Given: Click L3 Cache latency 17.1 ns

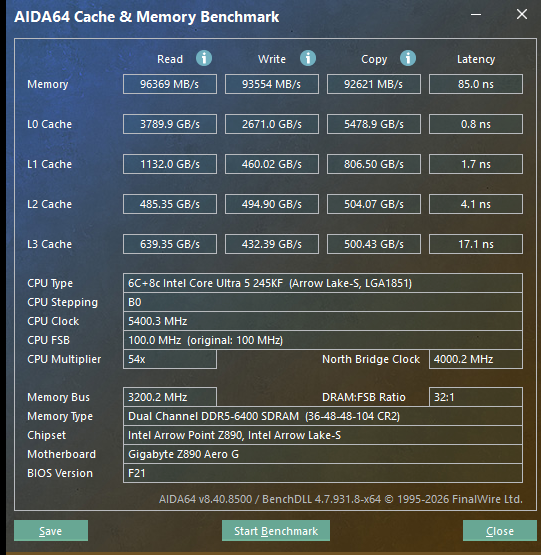Looking at the screenshot, I should 476,244.
